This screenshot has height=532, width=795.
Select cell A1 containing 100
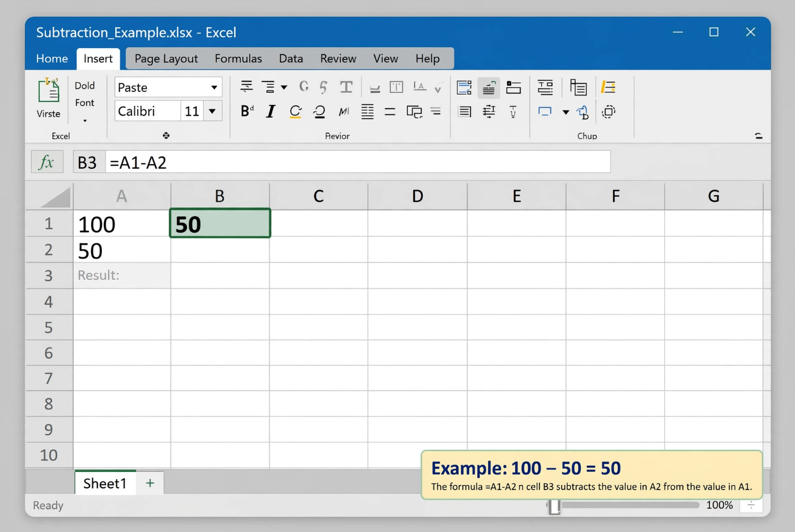pos(122,224)
